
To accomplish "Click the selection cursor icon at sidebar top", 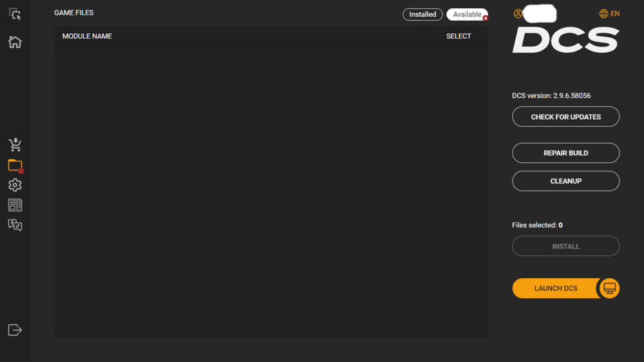I will click(x=15, y=14).
